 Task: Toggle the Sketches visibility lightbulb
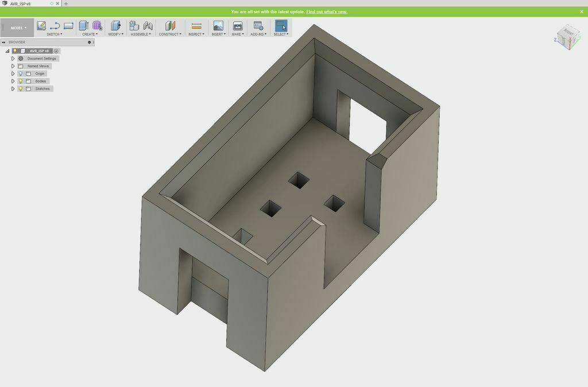click(x=21, y=89)
